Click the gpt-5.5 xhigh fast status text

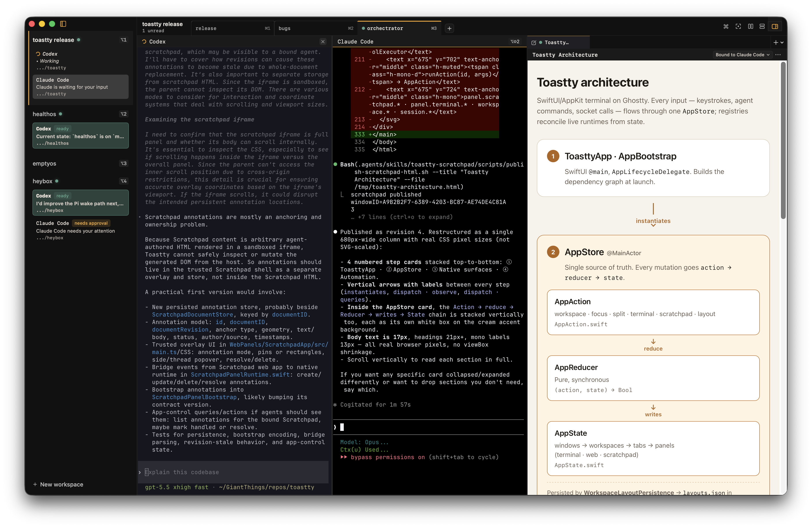click(x=176, y=487)
